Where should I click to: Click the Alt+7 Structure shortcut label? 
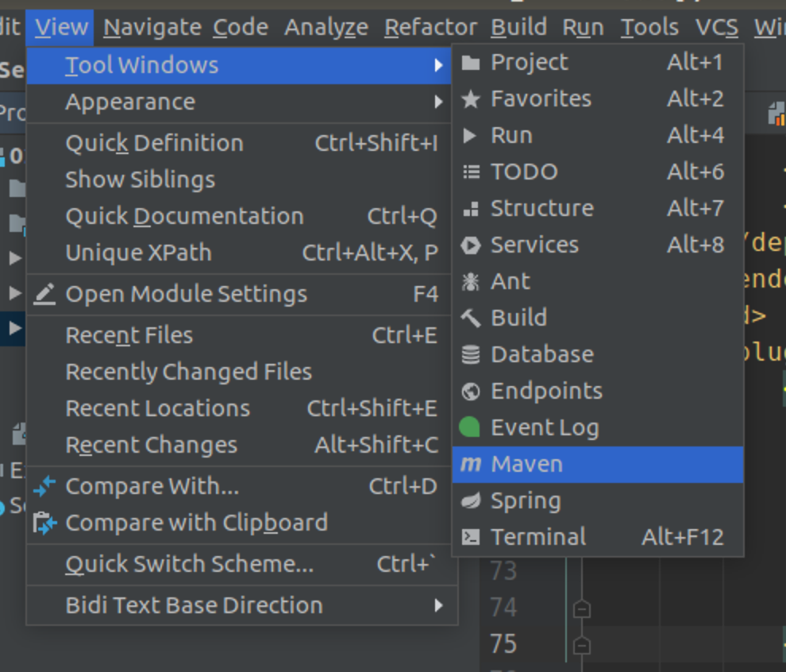click(695, 209)
